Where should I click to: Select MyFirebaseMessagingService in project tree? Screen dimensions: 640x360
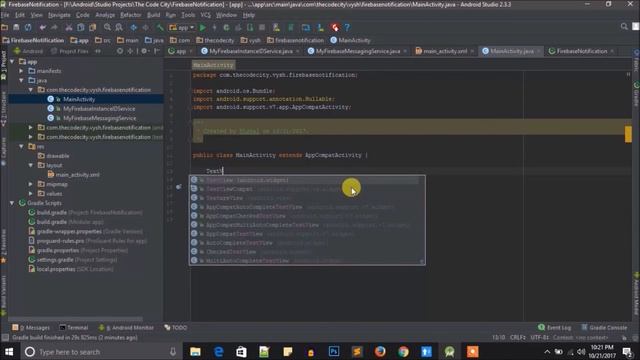tap(100, 118)
